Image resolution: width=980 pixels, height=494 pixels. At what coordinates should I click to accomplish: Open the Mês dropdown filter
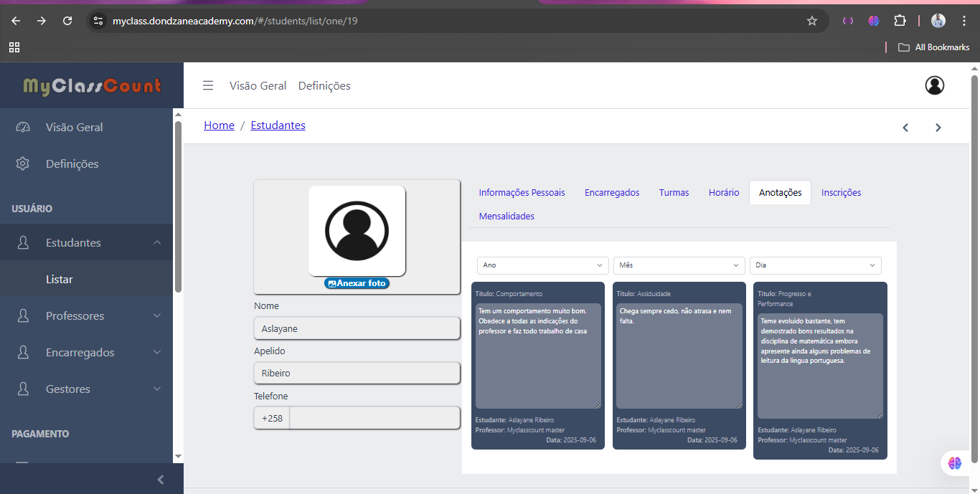pos(679,265)
